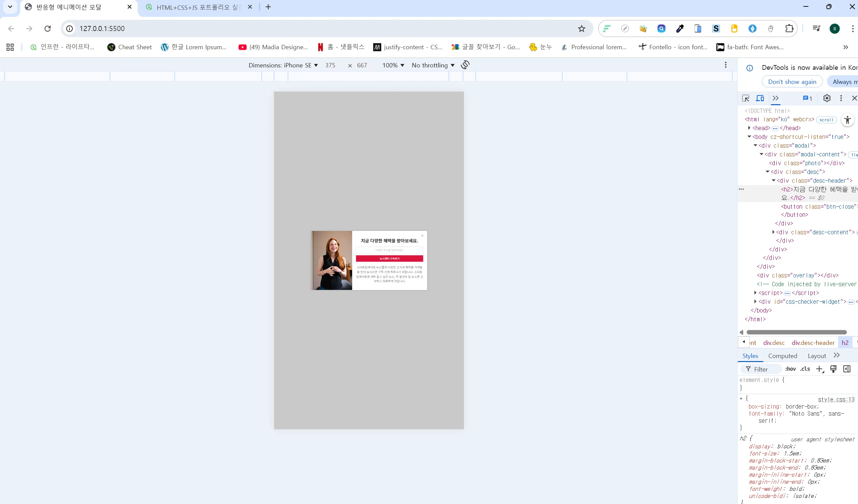Open DevTools settings gear
This screenshot has height=504, width=858.
coord(827,98)
